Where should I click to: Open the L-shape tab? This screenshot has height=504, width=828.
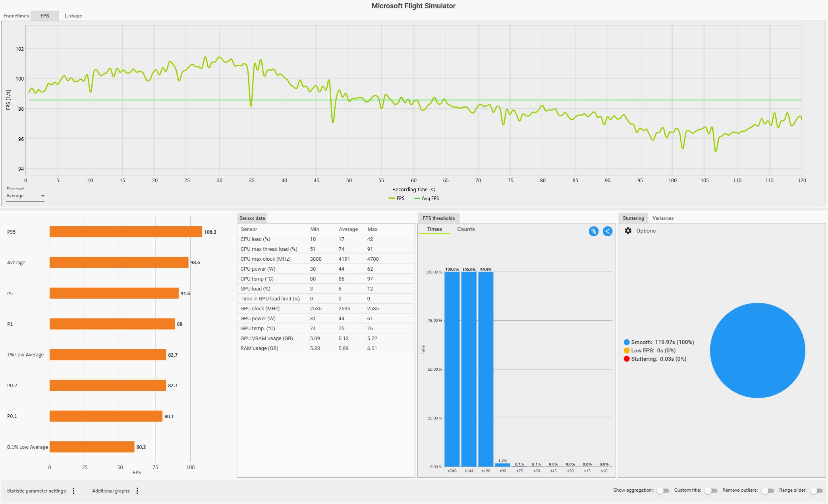73,16
